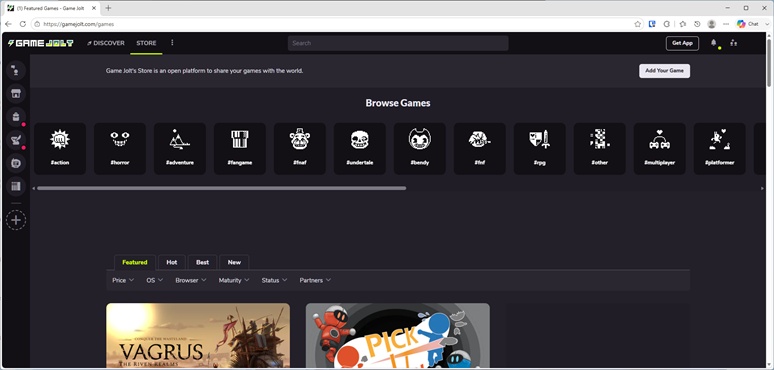
Task: Click the category carousel horizontal scrollbar
Action: pyautogui.click(x=221, y=188)
